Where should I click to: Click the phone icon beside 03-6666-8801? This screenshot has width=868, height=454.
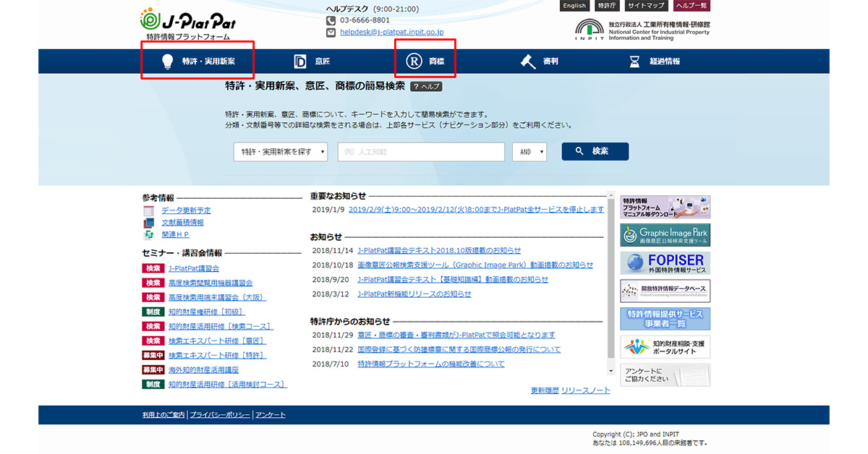[x=331, y=20]
